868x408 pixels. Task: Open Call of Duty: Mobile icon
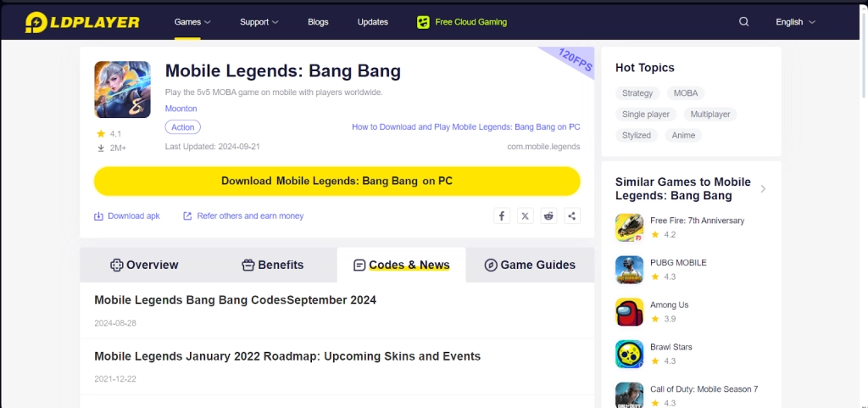pyautogui.click(x=630, y=395)
